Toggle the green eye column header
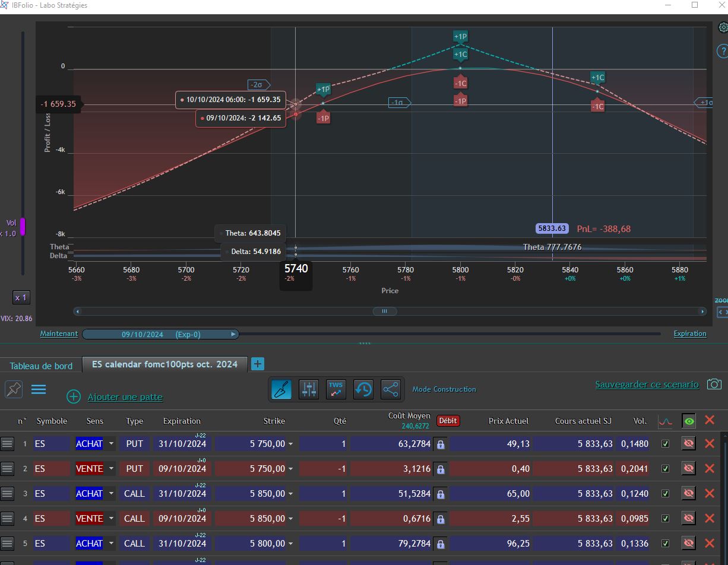Screen dimensions: 728x565 click(689, 421)
